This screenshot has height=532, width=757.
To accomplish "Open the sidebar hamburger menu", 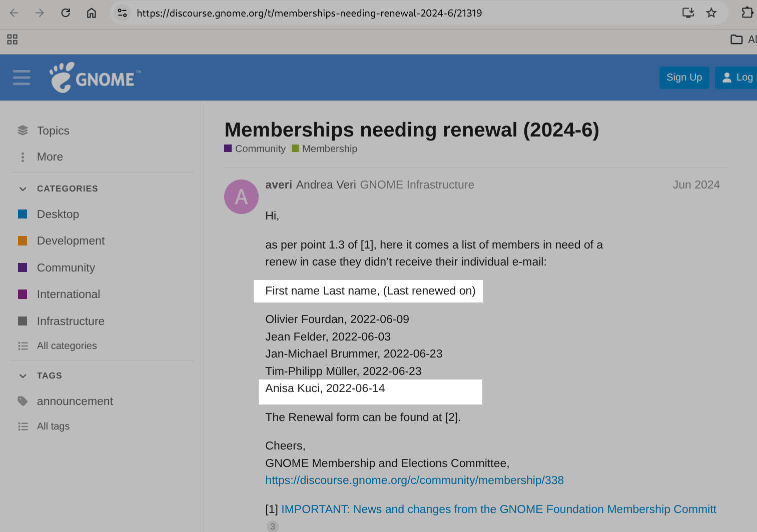I will pyautogui.click(x=21, y=77).
